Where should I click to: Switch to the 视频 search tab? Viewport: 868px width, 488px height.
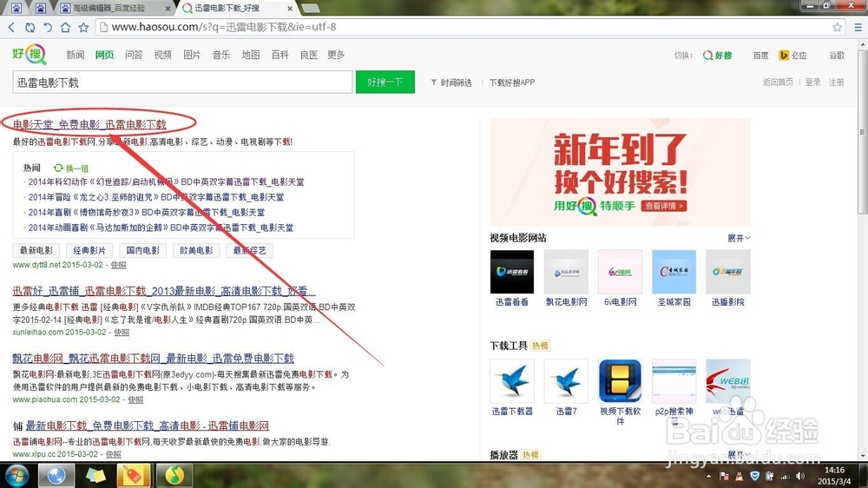[163, 55]
